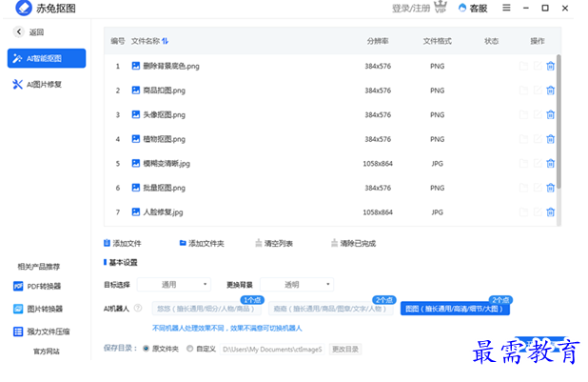Open folder icon in 批量抠图.png row
The width and height of the screenshot is (588, 382).
point(523,188)
